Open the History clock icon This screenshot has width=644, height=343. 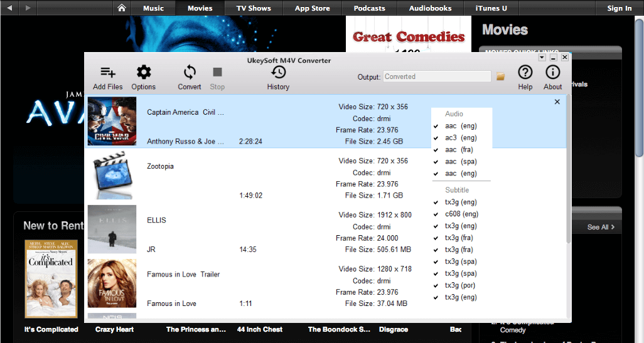point(278,73)
